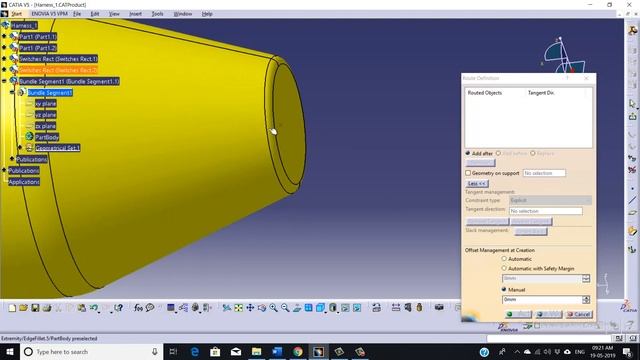The width and height of the screenshot is (640, 360).
Task: Select the Rotate view tool
Action: coord(262,308)
